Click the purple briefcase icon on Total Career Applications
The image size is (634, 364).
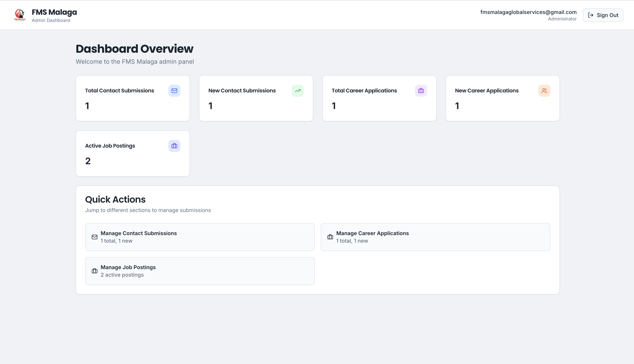421,91
